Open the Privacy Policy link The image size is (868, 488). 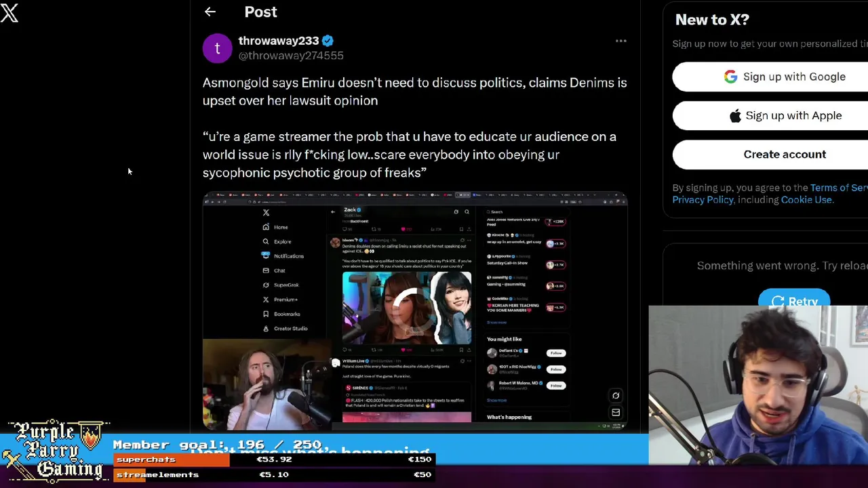coord(703,200)
